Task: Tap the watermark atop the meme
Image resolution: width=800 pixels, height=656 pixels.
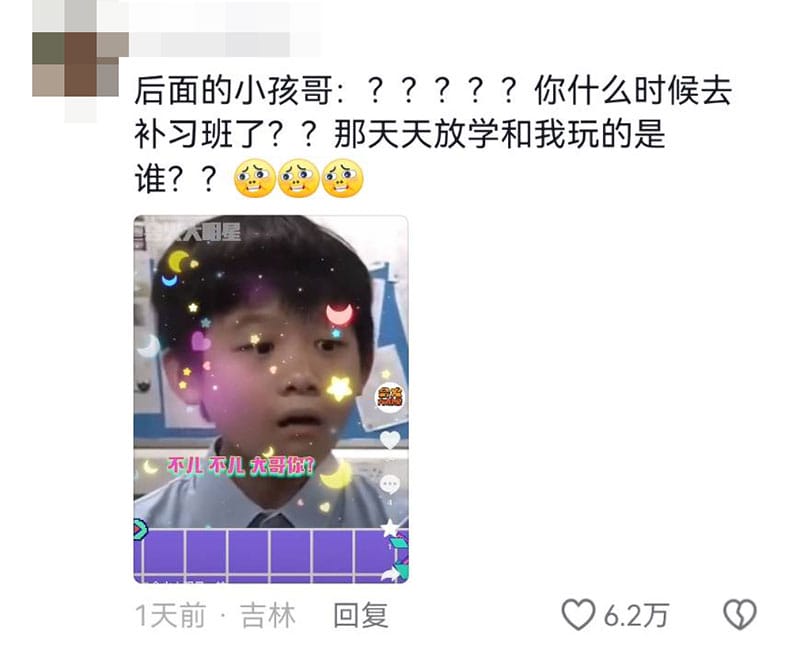Action: 189,232
